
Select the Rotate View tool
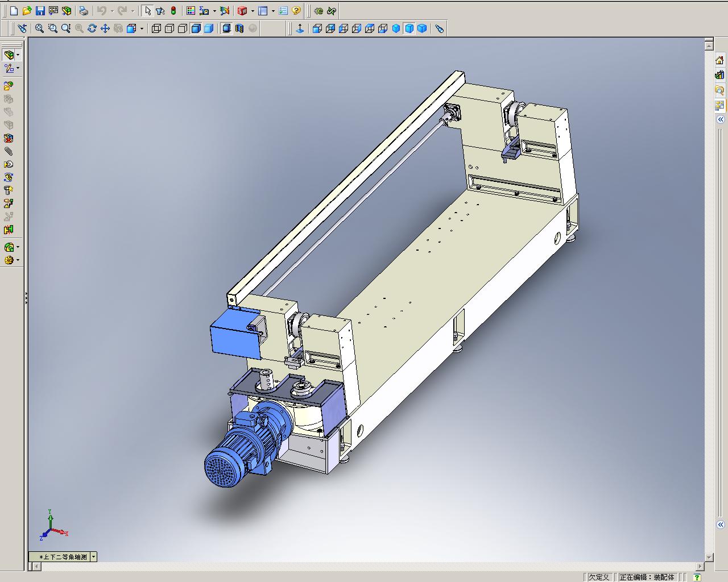(x=92, y=28)
